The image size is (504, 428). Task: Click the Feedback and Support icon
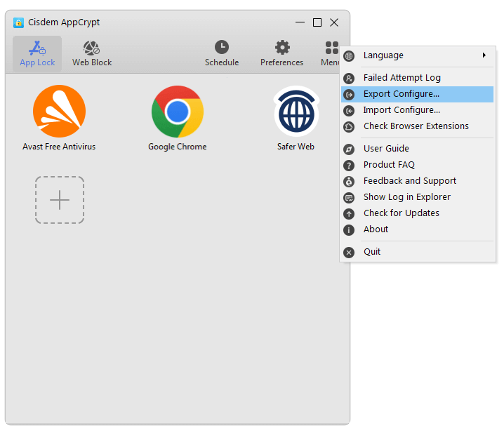(349, 182)
